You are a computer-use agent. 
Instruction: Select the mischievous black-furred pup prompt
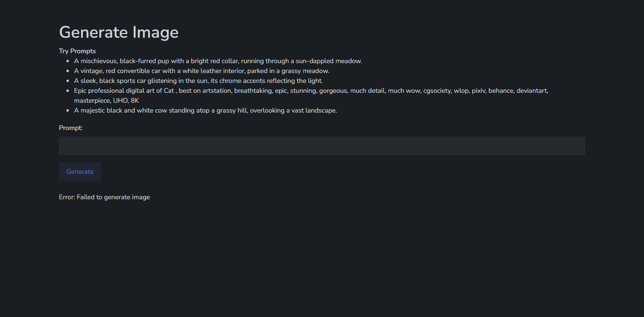(x=218, y=61)
